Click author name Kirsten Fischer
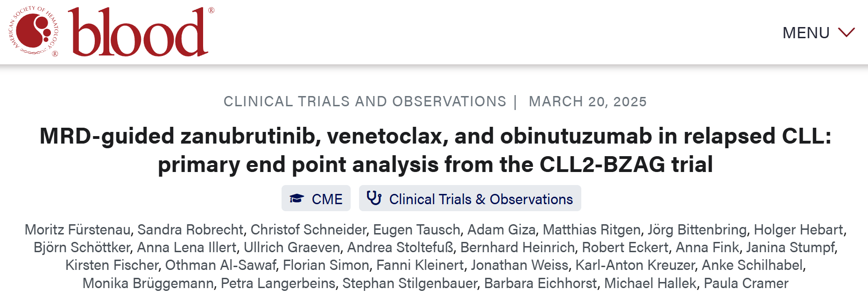The height and width of the screenshot is (296, 868). pos(112,265)
